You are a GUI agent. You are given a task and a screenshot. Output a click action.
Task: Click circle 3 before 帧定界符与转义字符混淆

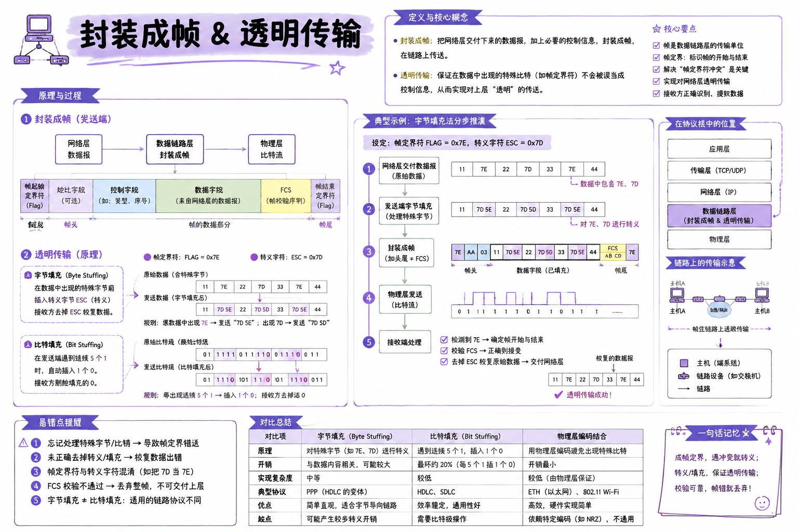pyautogui.click(x=36, y=472)
